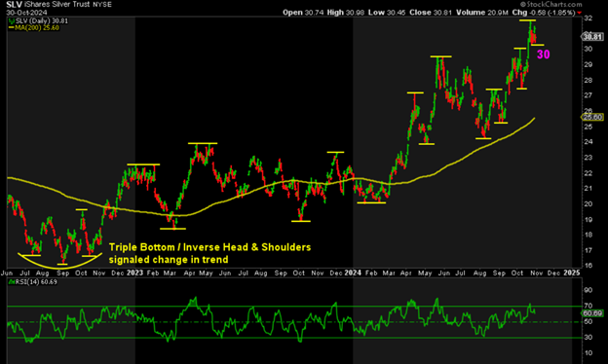Image resolution: width=608 pixels, height=364 pixels.
Task: Click the Close 30.81 readout
Action: [x=431, y=13]
